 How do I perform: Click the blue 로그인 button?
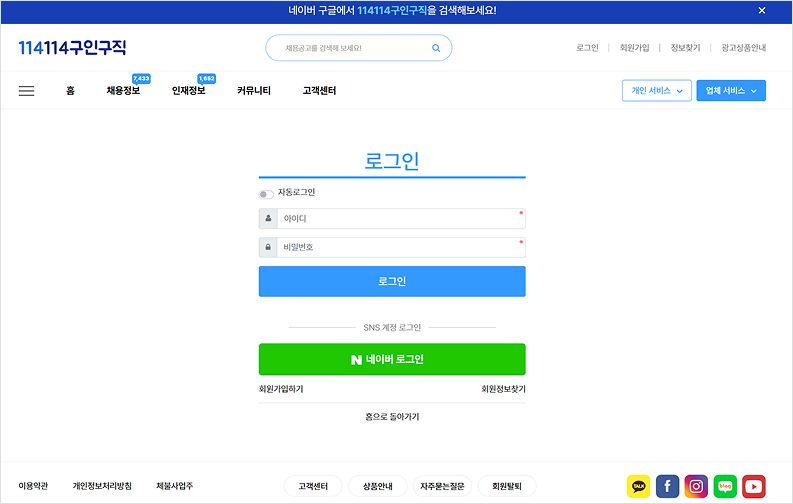point(392,282)
